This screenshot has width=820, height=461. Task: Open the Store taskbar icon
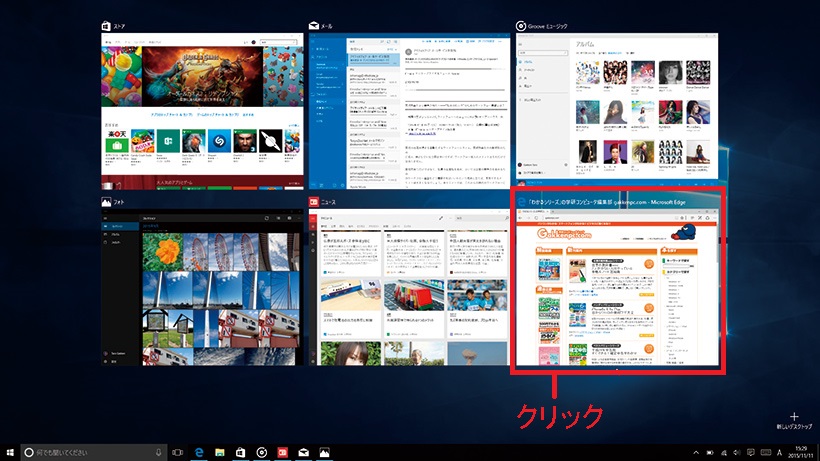(241, 452)
